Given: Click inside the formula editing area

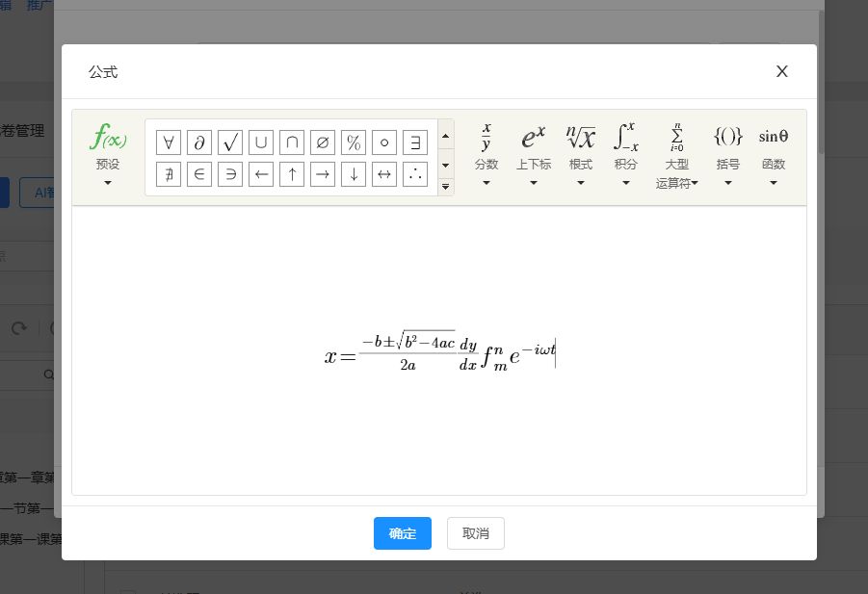Looking at the screenshot, I should (438, 424).
